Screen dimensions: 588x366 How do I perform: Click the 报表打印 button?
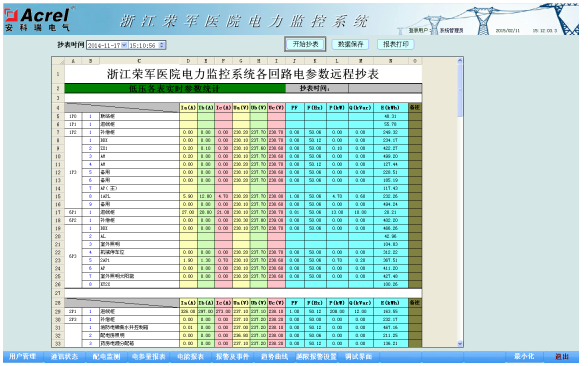click(395, 44)
